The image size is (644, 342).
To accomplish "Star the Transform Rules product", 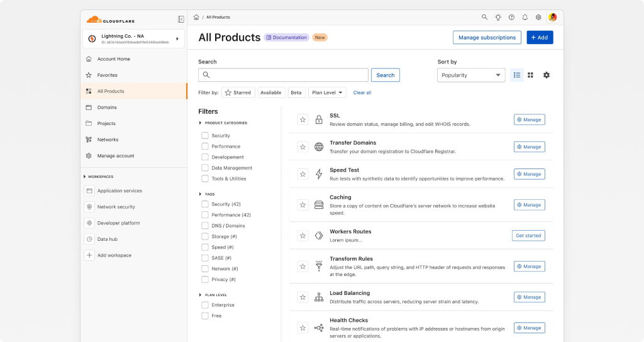I will point(303,267).
